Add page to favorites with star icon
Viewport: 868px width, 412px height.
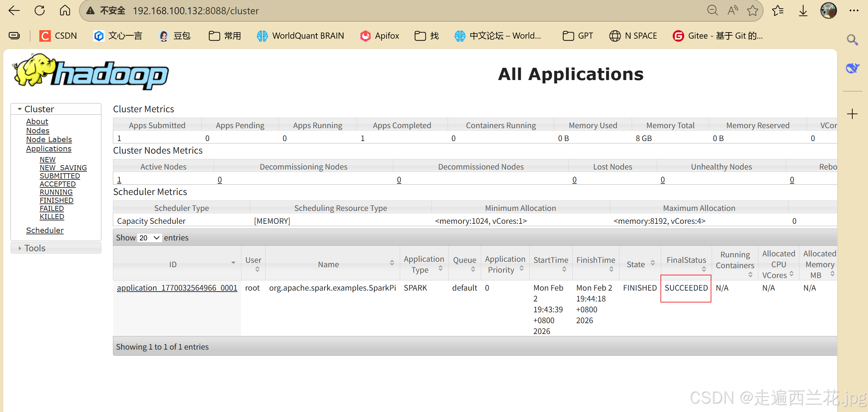[x=753, y=11]
